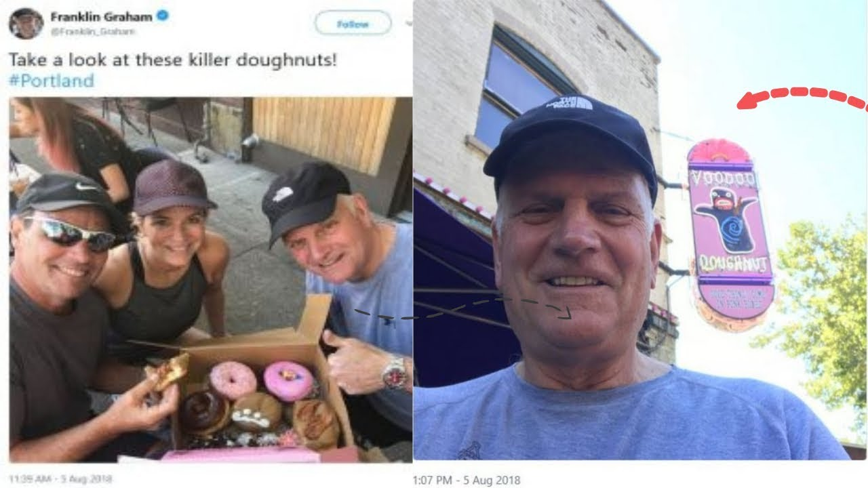Click the gray dashed arrow between photos

point(463,308)
